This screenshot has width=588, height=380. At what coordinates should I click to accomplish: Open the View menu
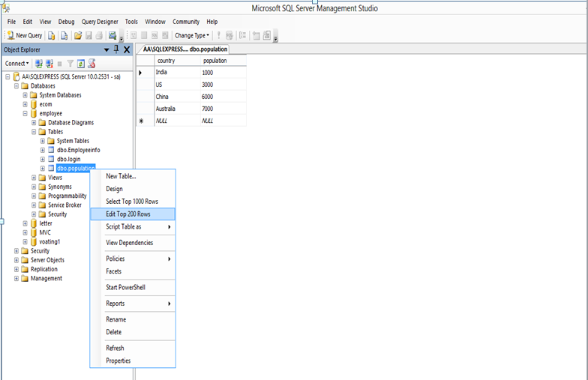pyautogui.click(x=45, y=22)
